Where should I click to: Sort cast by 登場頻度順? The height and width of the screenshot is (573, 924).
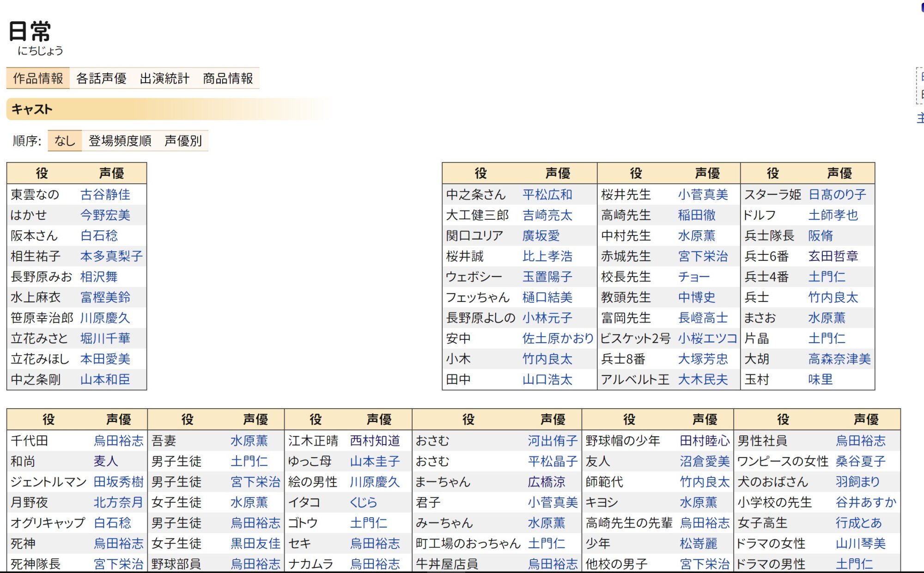[x=120, y=140]
